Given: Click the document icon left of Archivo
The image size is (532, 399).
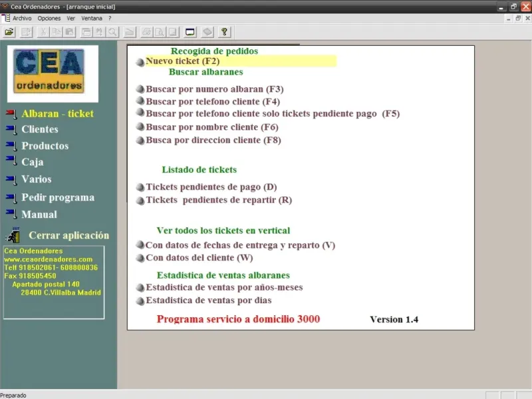Looking at the screenshot, I should coord(6,18).
